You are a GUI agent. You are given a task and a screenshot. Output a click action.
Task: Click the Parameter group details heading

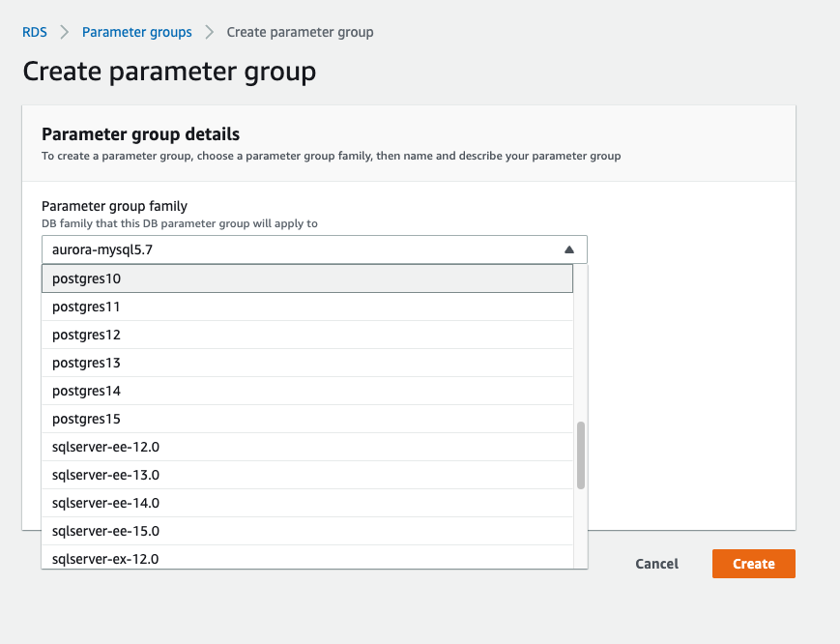141,134
